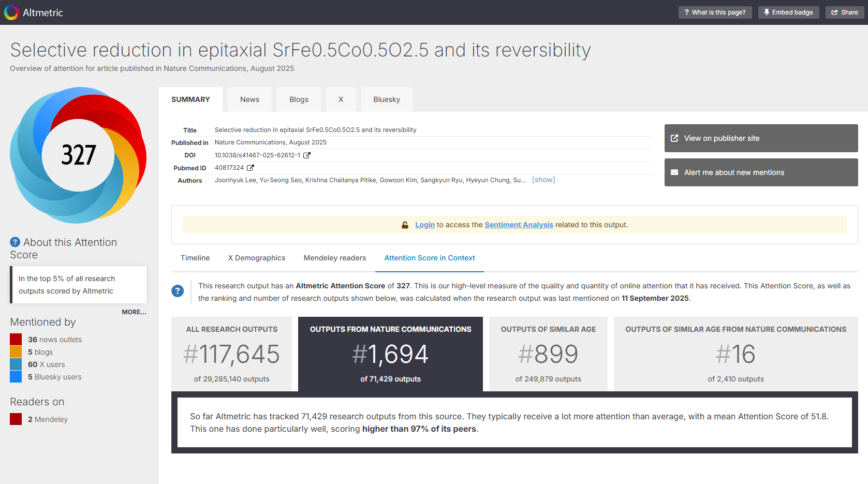
Task: Select Outputs from Nature Communications card
Action: 390,354
